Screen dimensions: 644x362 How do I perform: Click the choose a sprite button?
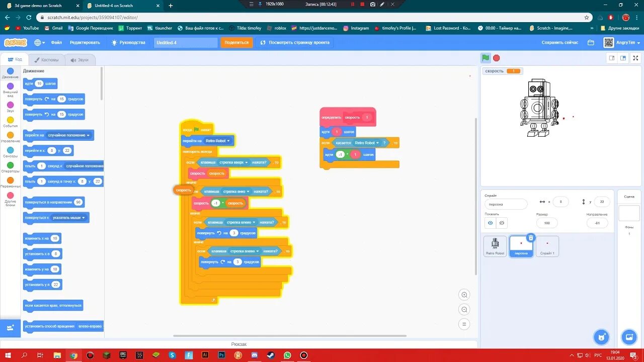(x=601, y=337)
